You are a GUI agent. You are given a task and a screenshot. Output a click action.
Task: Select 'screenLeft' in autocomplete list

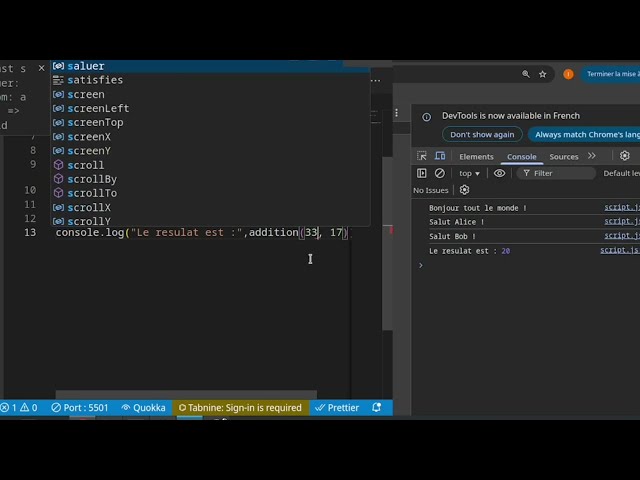click(x=210, y=109)
